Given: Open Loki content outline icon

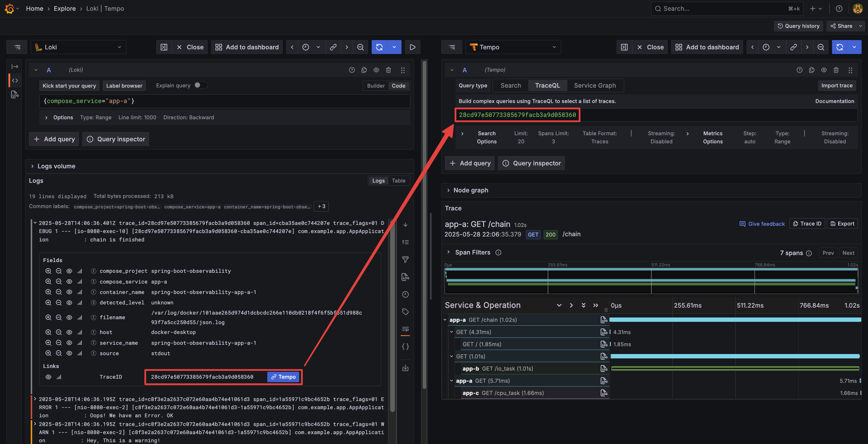Looking at the screenshot, I should click(17, 47).
